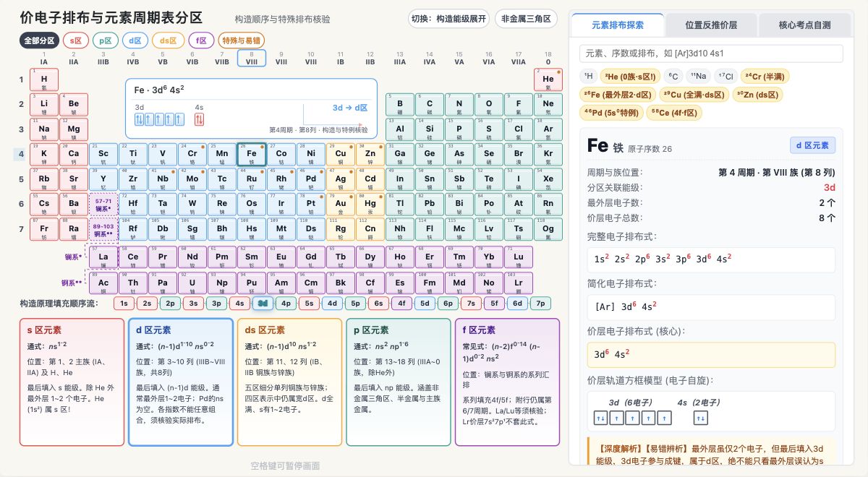The image size is (868, 477).
Task: Click the 3d → d区 label in popup
Action: click(350, 108)
